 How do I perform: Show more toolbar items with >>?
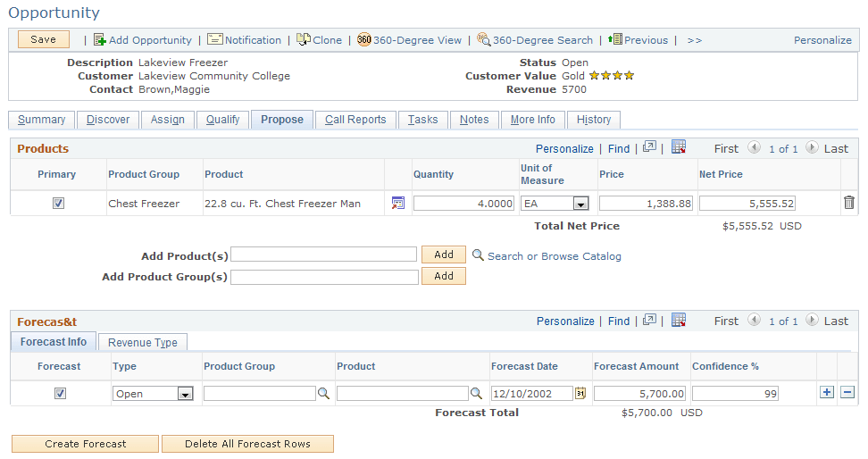(x=694, y=40)
